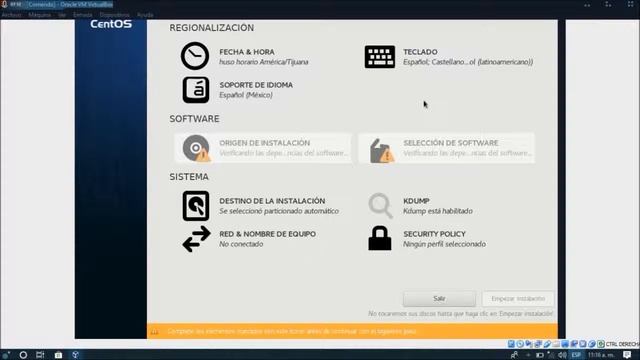
Task: Open the Microsoft Store taskbar icon
Action: [x=58, y=355]
